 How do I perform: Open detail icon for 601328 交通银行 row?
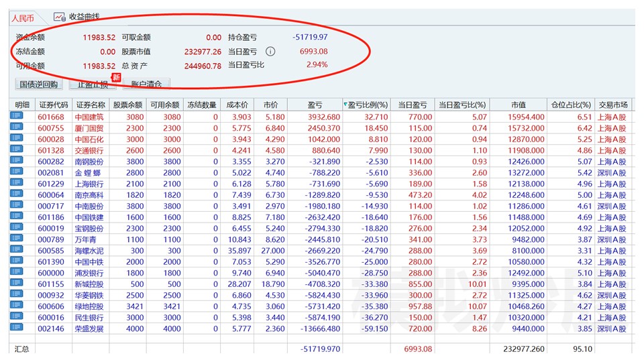pyautogui.click(x=16, y=149)
